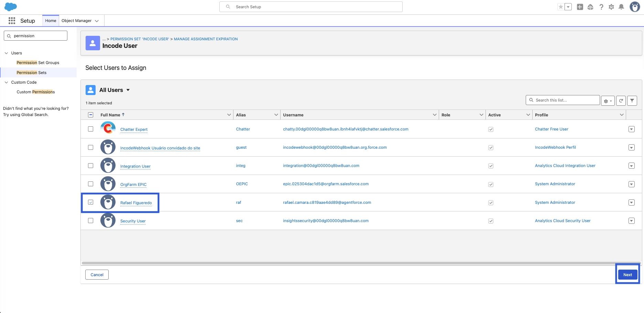Toggle the select-all rows checkbox
This screenshot has height=313, width=644.
tap(91, 115)
